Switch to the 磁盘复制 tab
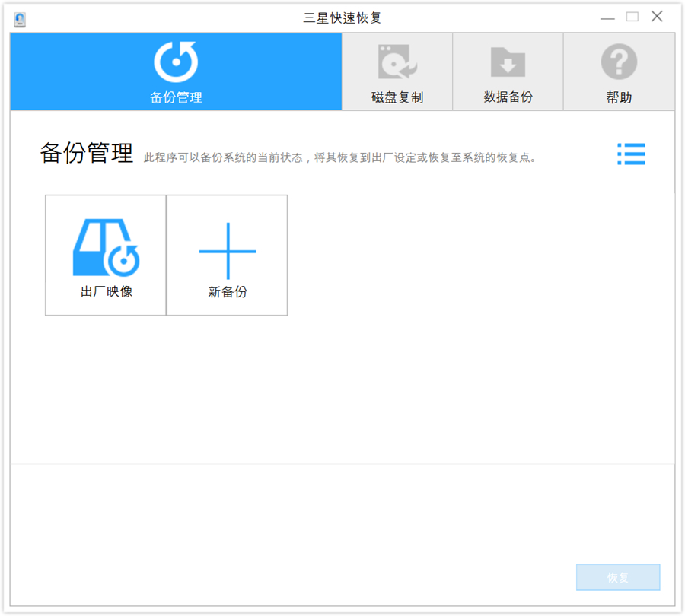 click(396, 71)
